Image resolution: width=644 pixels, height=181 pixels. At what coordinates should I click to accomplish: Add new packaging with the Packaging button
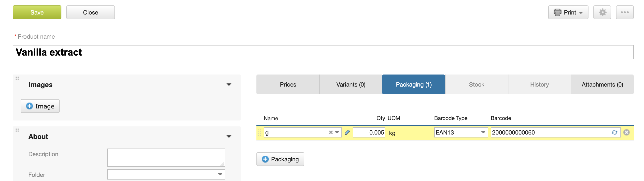pyautogui.click(x=280, y=159)
